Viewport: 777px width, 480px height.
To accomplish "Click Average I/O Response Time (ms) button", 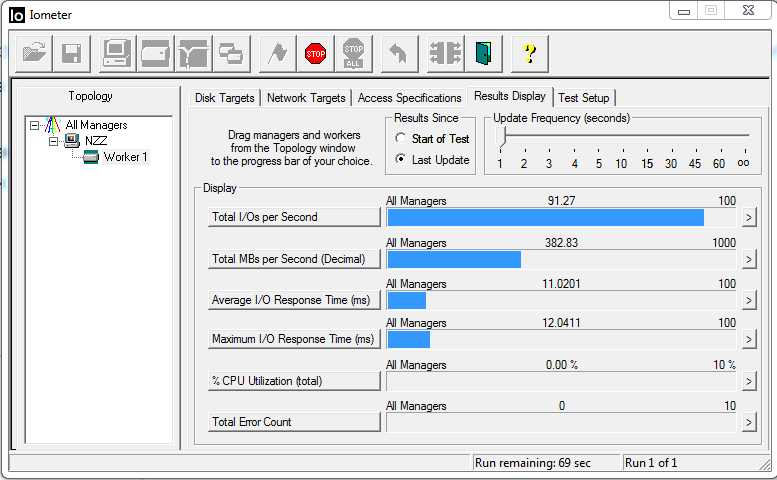I will (x=294, y=300).
